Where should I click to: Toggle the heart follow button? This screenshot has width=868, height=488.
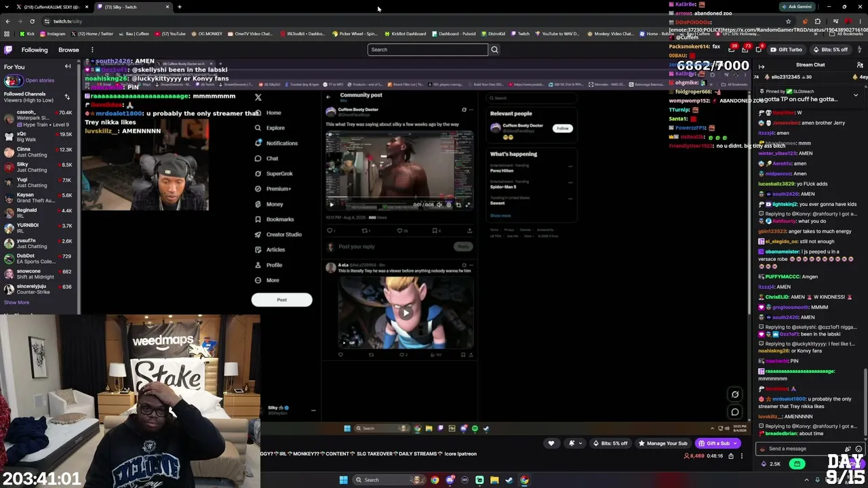click(551, 443)
